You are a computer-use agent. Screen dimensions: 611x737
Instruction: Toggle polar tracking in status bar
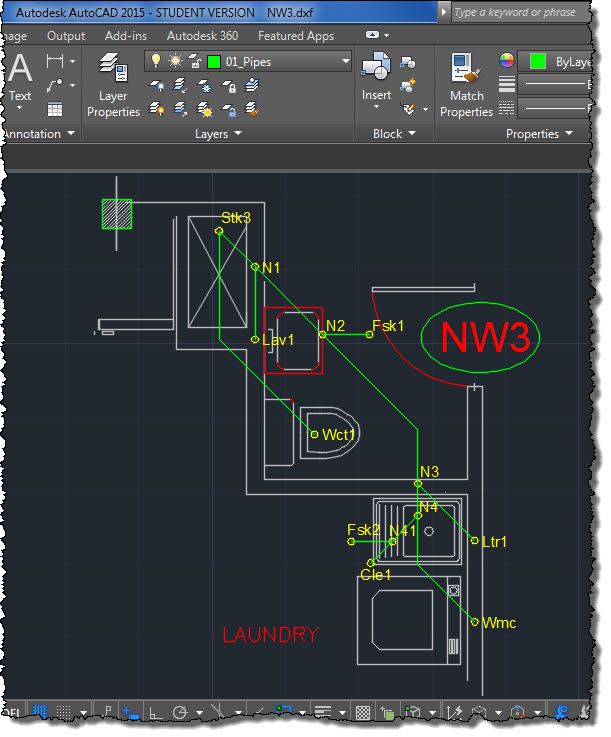pos(180,713)
